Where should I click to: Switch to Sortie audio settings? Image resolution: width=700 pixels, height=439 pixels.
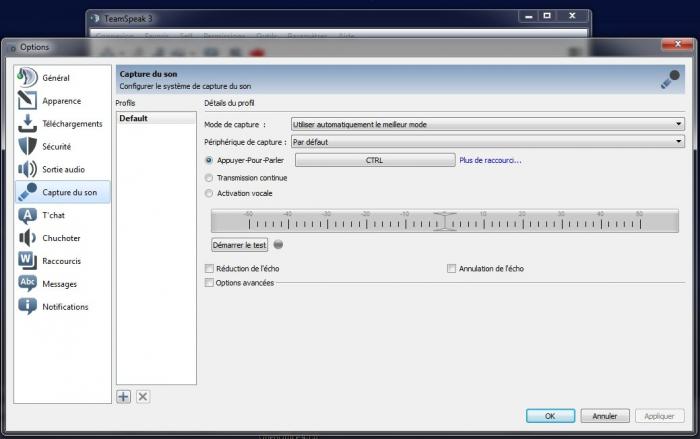(63, 169)
